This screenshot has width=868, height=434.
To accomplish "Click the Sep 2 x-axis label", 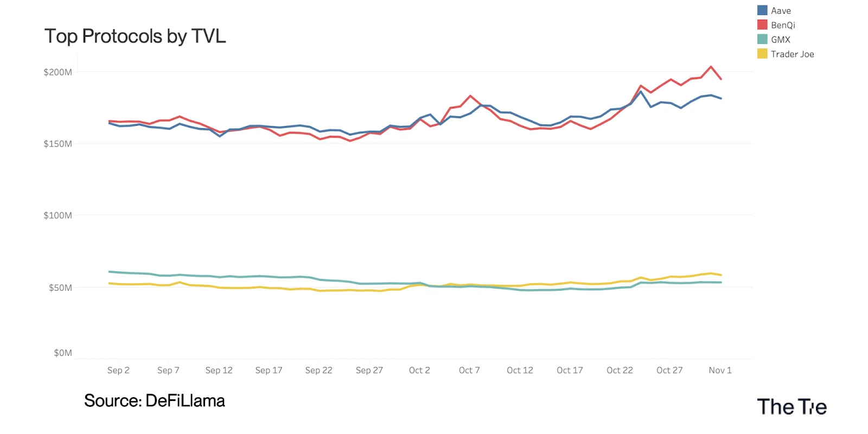I will click(x=118, y=370).
